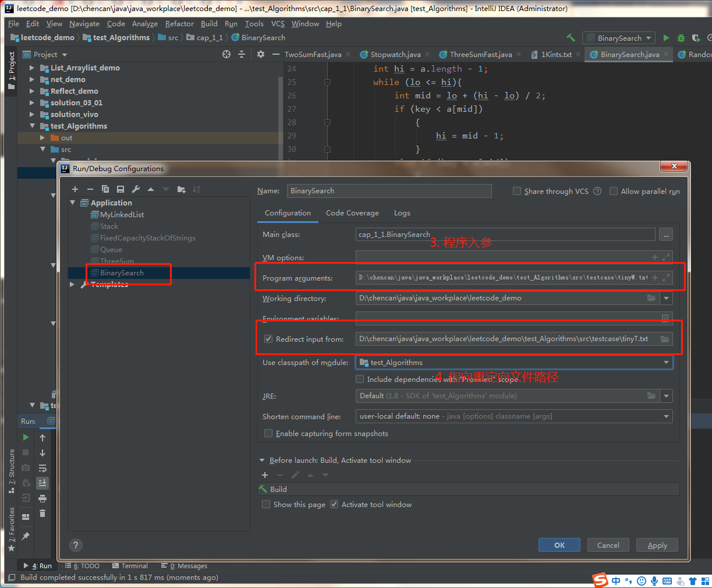The height and width of the screenshot is (588, 712).
Task: Uncheck Activate tool window option
Action: tap(334, 504)
